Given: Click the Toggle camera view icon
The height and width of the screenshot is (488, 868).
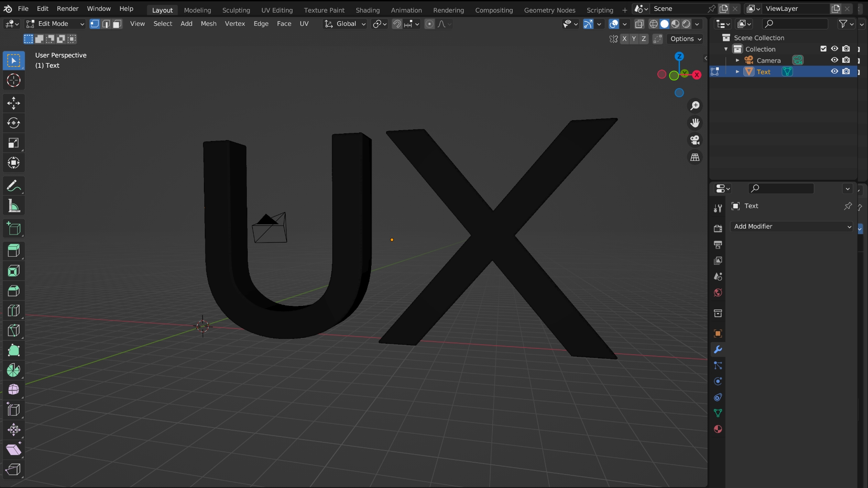Looking at the screenshot, I should pyautogui.click(x=695, y=140).
